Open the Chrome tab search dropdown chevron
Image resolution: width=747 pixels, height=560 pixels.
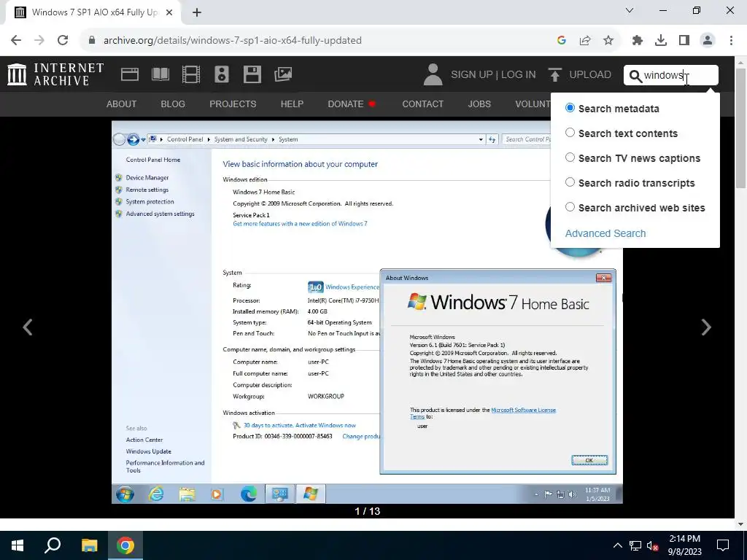[630, 10]
